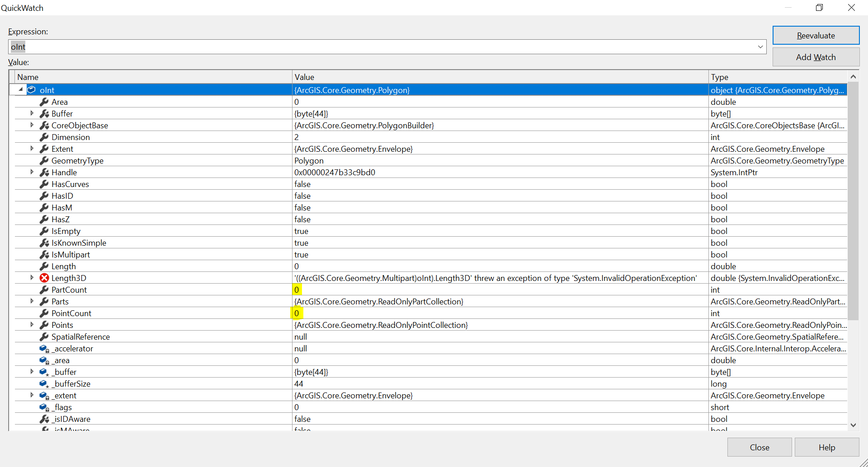The width and height of the screenshot is (868, 467).
Task: Click the QuickWatch window close X
Action: coord(852,8)
